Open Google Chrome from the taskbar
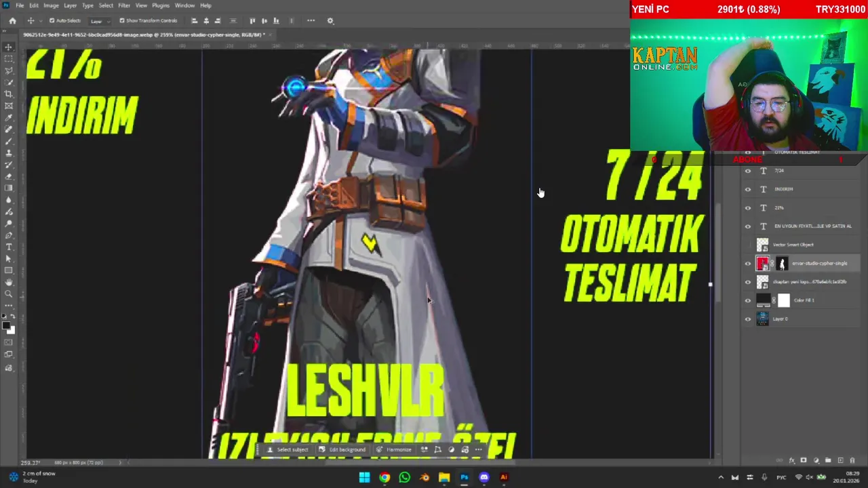868x488 pixels. pyautogui.click(x=384, y=477)
